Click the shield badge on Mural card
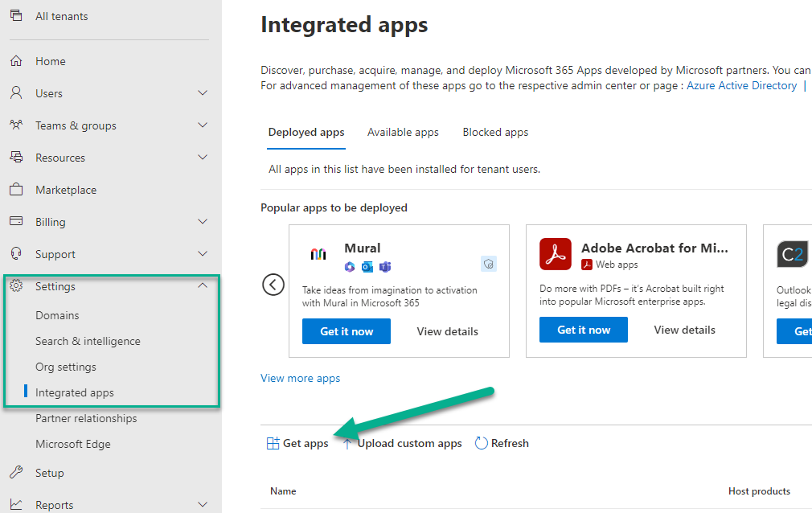This screenshot has height=513, width=812. click(x=488, y=265)
